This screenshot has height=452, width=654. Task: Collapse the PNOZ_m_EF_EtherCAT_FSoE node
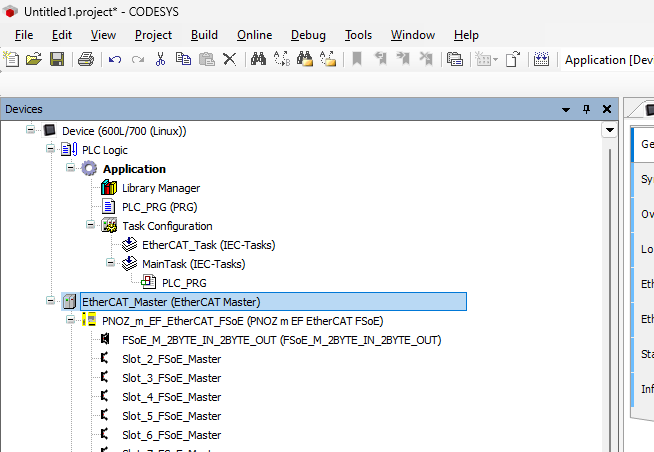click(x=70, y=320)
